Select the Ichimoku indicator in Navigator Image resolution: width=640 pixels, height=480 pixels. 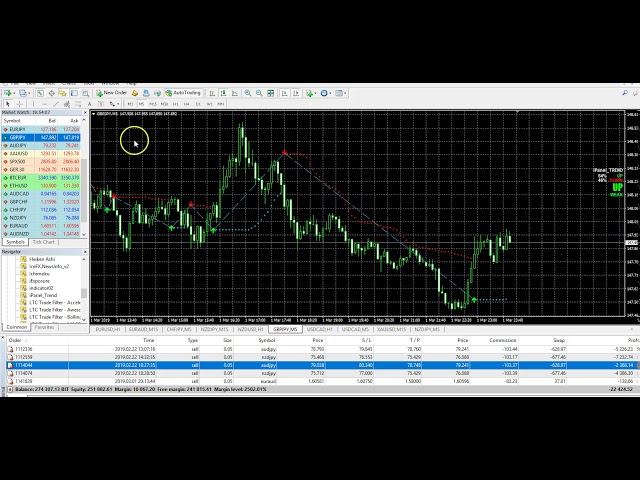40,273
